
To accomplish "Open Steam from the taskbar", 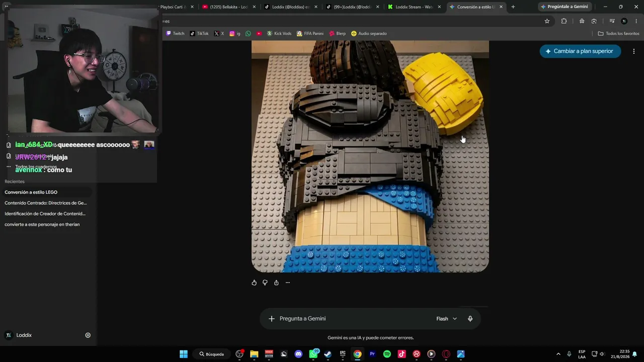I will click(x=328, y=354).
